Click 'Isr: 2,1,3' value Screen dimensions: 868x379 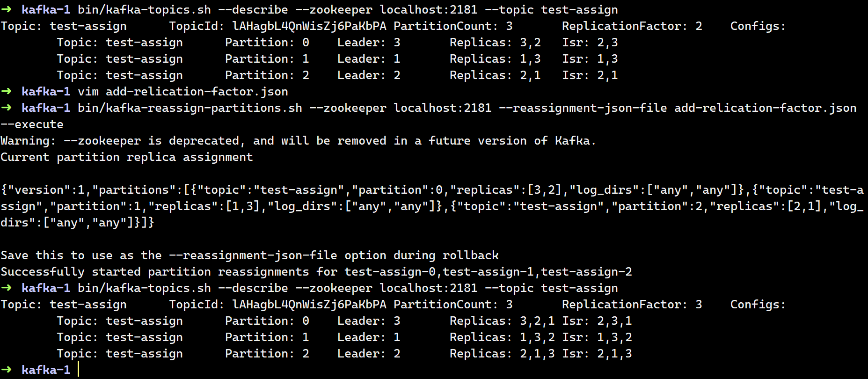pos(597,354)
